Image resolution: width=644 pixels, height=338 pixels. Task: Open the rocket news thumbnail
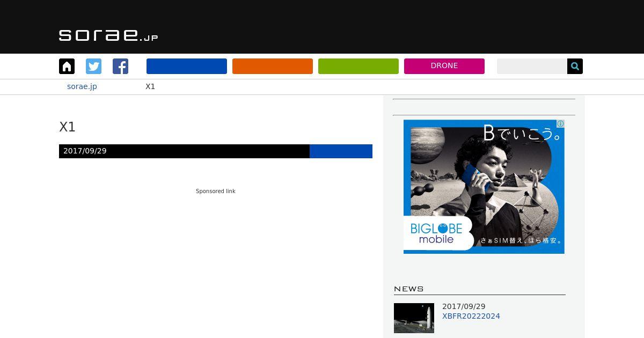[414, 318]
